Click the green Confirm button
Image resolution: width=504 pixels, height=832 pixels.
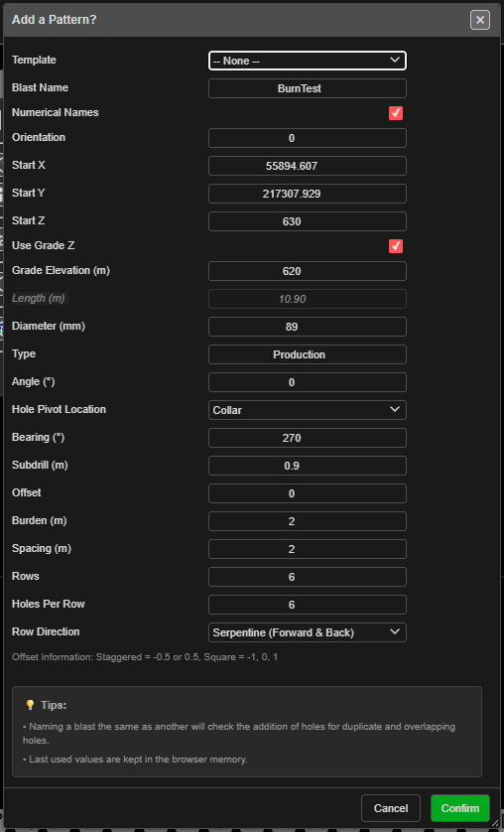(x=460, y=808)
